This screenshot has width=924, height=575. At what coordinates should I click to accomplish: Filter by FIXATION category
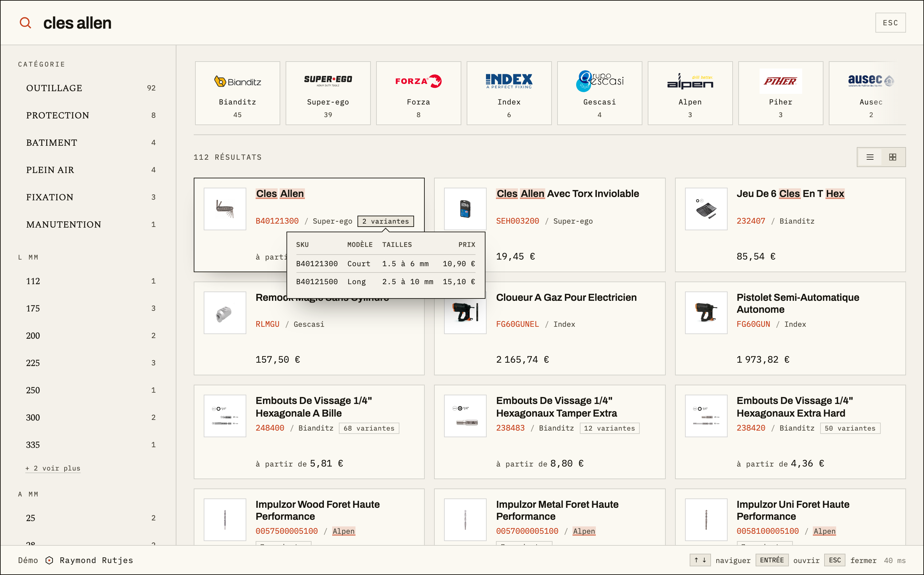tap(91, 197)
